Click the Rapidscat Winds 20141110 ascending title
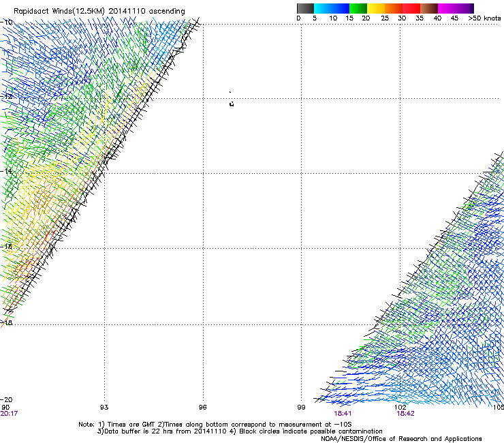The height and width of the screenshot is (443, 504). click(x=99, y=12)
